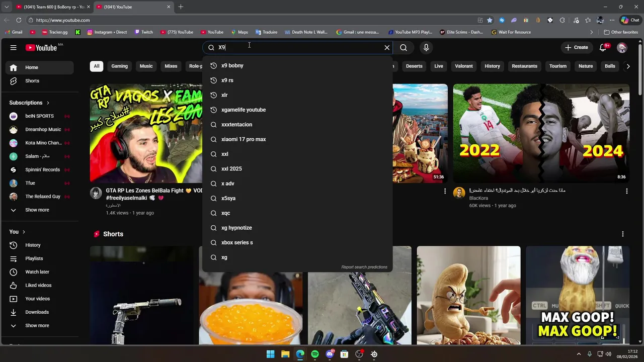The image size is (644, 362).
Task: Pick 'xxxtentacion' from suggestions
Action: coord(297,125)
